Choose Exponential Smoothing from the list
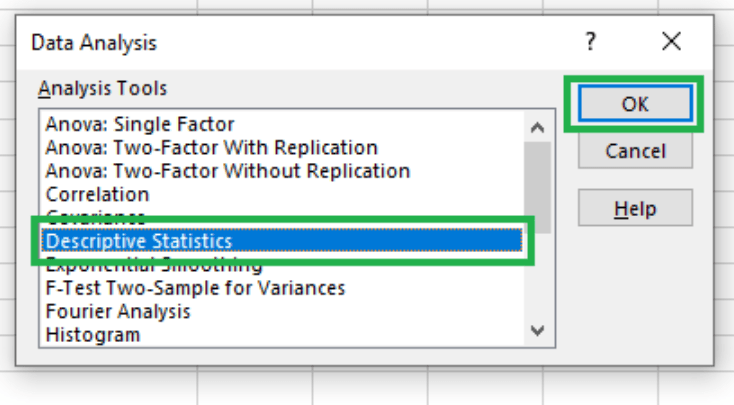Viewport: 734px width, 405px height. (154, 266)
